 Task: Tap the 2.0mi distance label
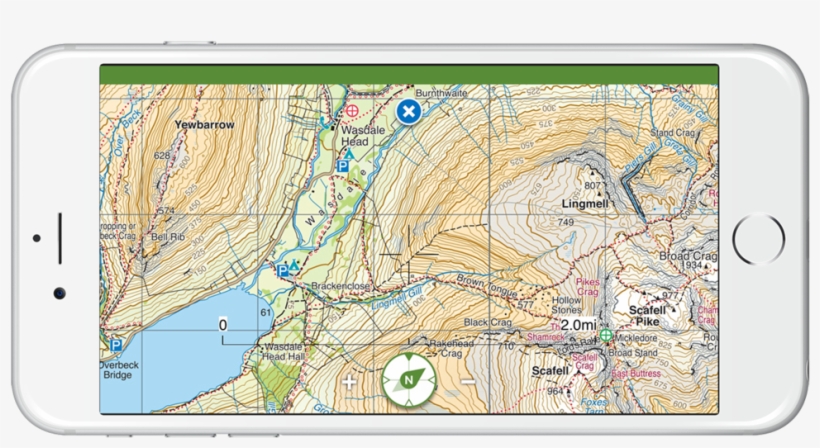pos(578,325)
